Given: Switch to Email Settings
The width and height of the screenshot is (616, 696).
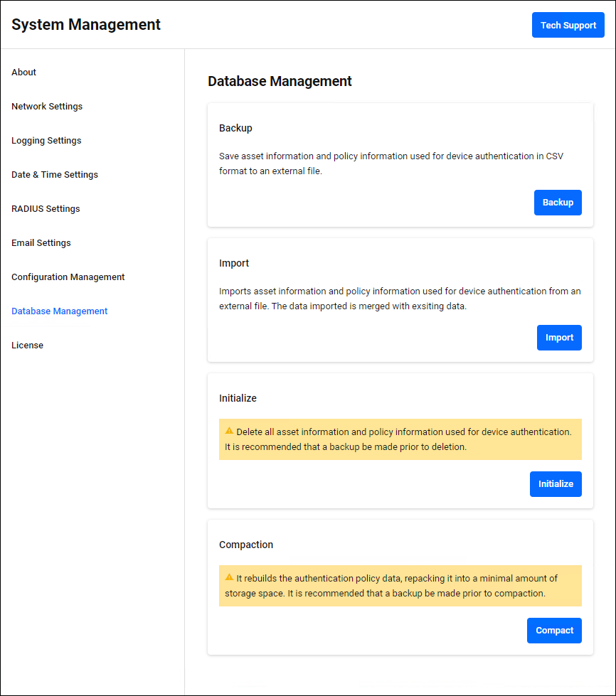Looking at the screenshot, I should pos(41,243).
